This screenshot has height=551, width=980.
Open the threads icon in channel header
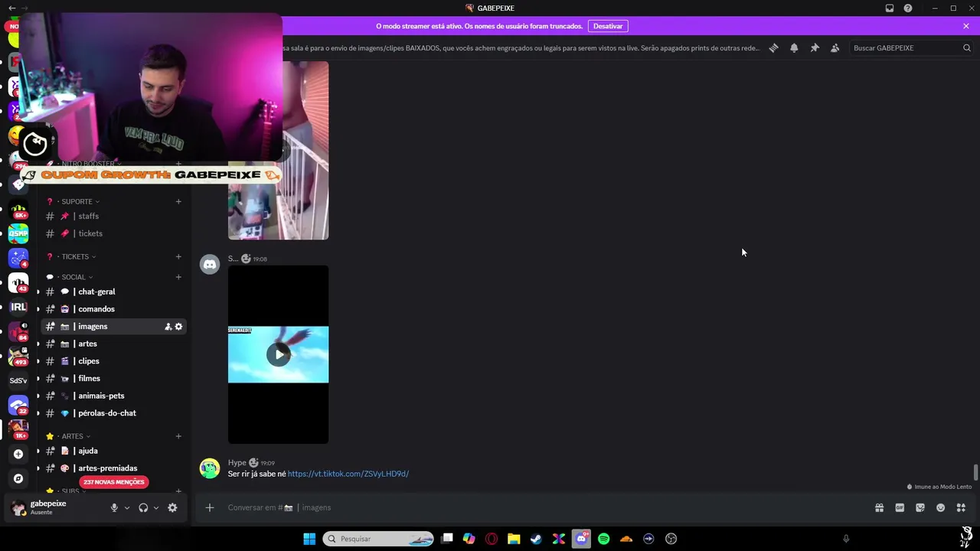tap(773, 47)
